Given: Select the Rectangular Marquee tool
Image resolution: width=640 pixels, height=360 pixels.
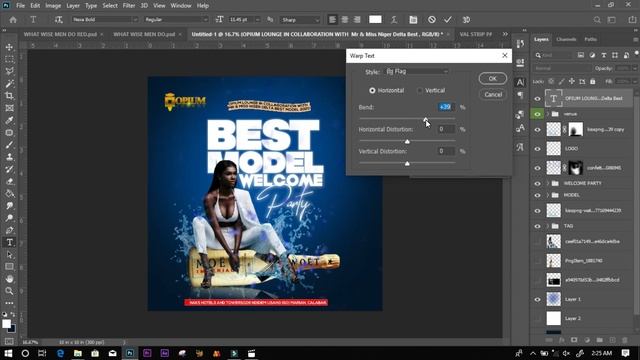Looking at the screenshot, I should [9, 60].
